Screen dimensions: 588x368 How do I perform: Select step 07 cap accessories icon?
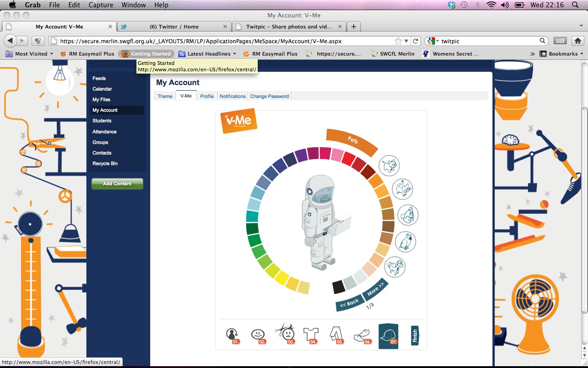coord(388,336)
